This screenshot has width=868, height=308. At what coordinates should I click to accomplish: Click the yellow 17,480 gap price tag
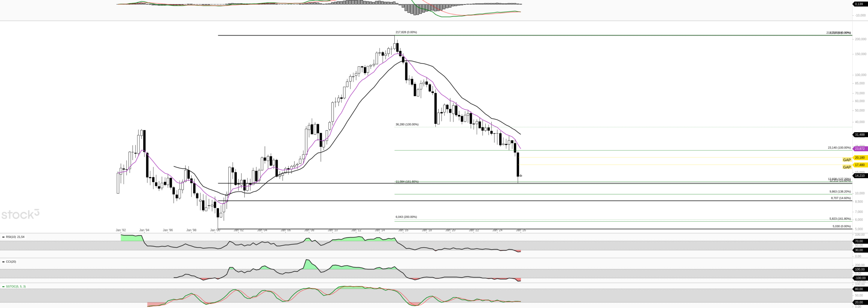pyautogui.click(x=860, y=165)
